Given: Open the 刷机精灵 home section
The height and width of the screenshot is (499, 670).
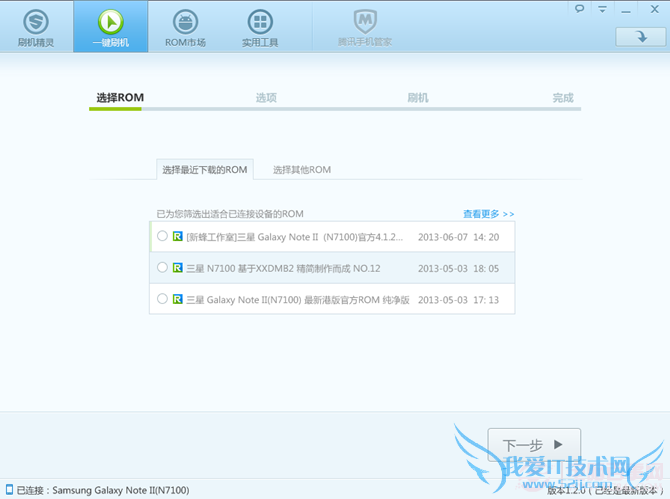Looking at the screenshot, I should (36, 27).
